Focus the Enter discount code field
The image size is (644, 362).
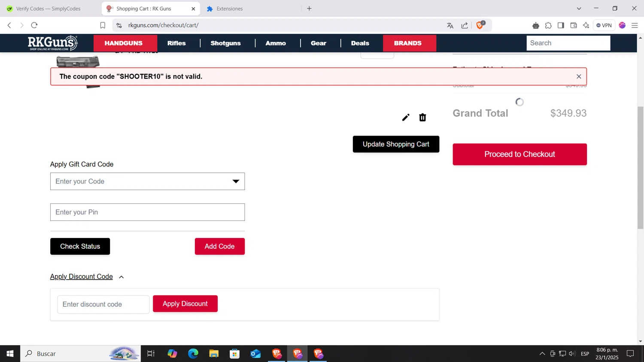pos(103,305)
